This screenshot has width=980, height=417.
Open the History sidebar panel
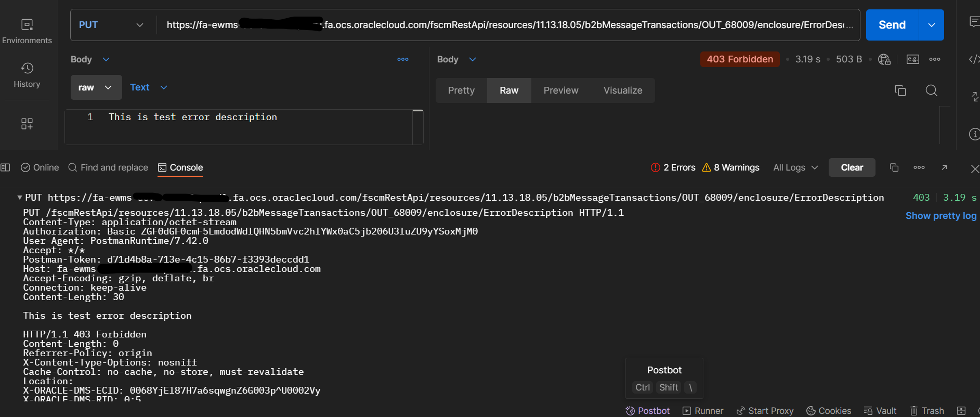click(x=27, y=75)
